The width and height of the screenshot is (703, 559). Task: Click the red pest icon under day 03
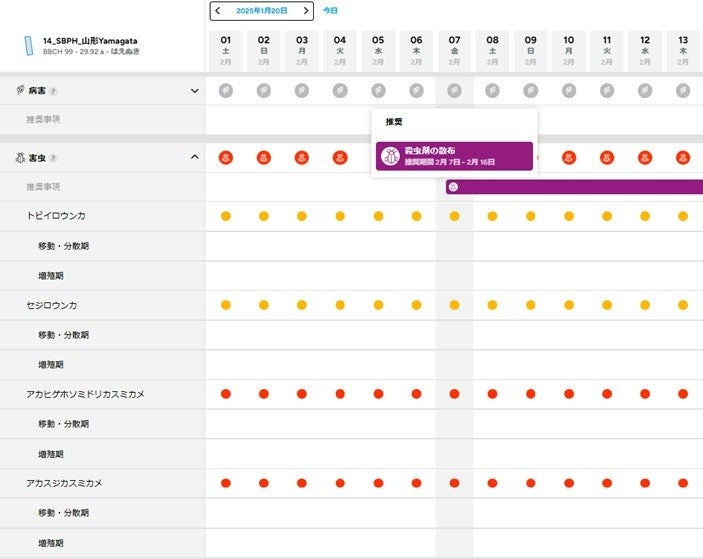[x=302, y=157]
